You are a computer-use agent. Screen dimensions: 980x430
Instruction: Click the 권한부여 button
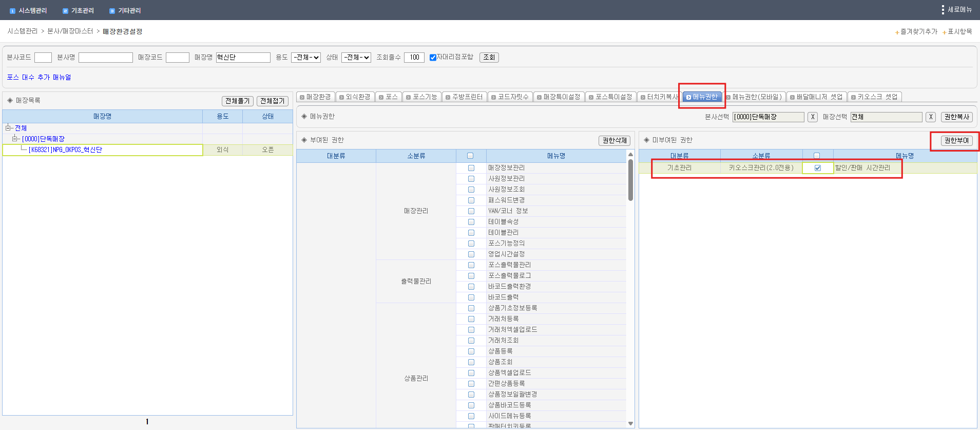(x=956, y=140)
